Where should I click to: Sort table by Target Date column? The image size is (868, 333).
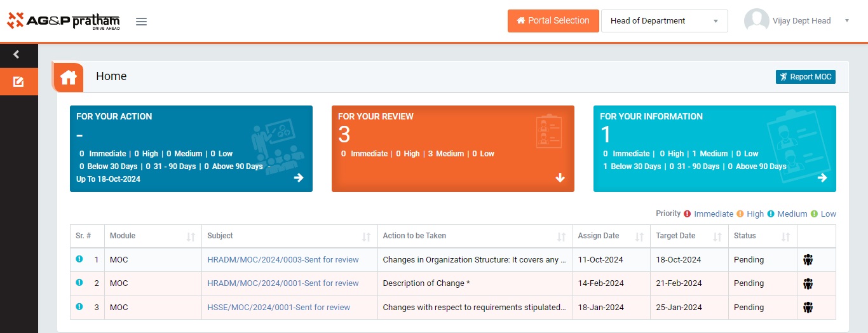717,236
